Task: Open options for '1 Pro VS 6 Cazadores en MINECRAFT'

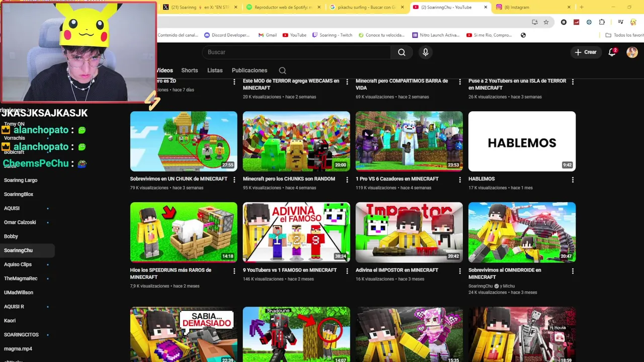Action: [x=459, y=179]
